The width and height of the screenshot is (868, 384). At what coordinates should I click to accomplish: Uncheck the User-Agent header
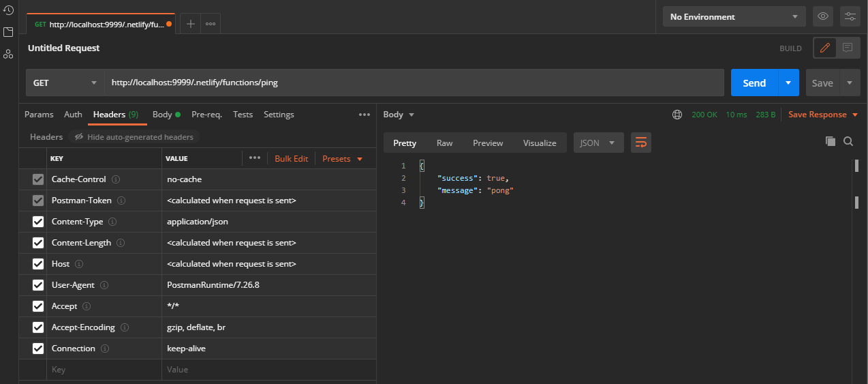tap(38, 285)
